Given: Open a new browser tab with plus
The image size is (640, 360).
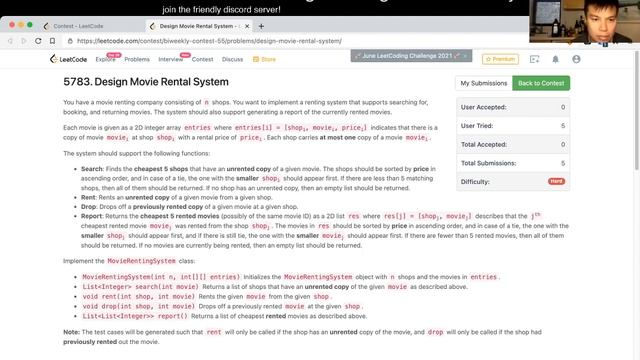Looking at the screenshot, I should click(261, 26).
